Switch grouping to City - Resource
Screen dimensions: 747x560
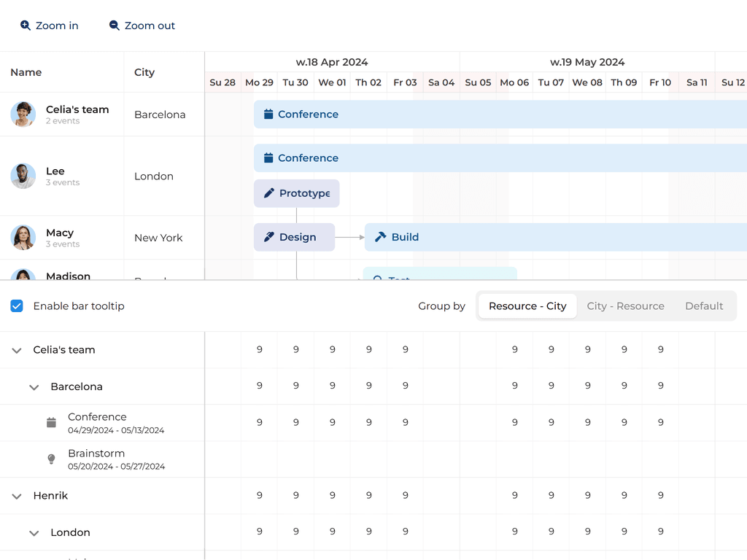click(625, 306)
